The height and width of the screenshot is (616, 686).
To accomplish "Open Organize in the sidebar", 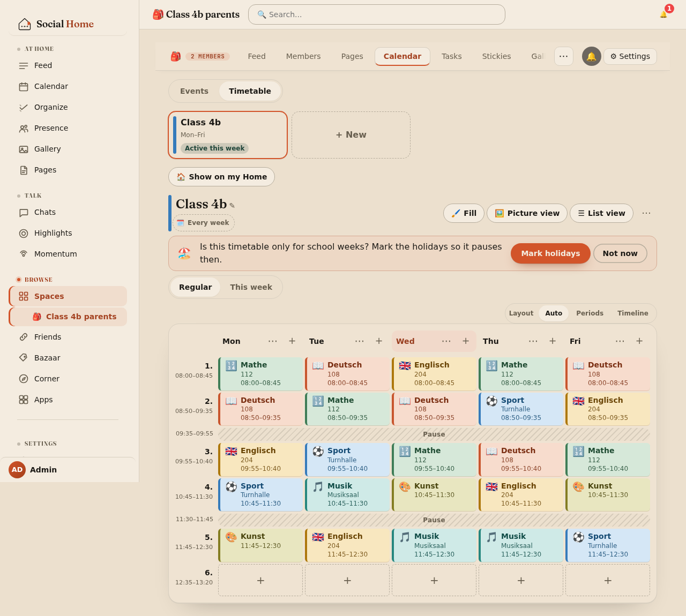I will tap(68, 107).
